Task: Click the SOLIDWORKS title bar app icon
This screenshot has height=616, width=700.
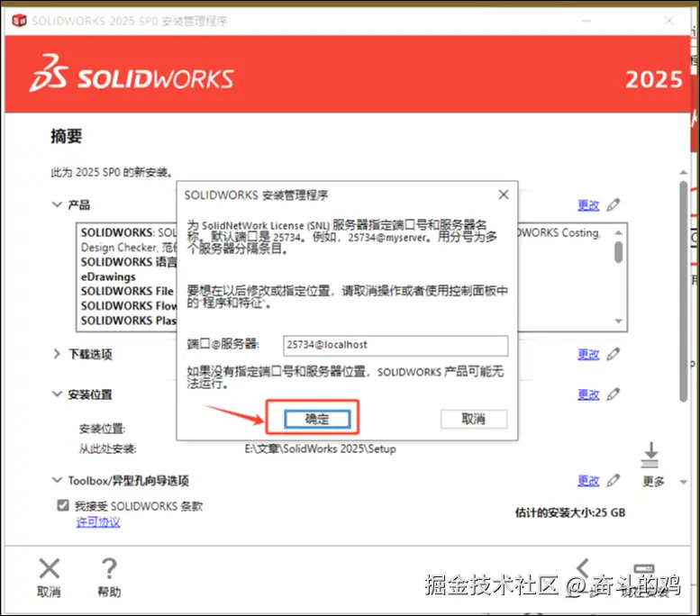Action: coord(19,20)
